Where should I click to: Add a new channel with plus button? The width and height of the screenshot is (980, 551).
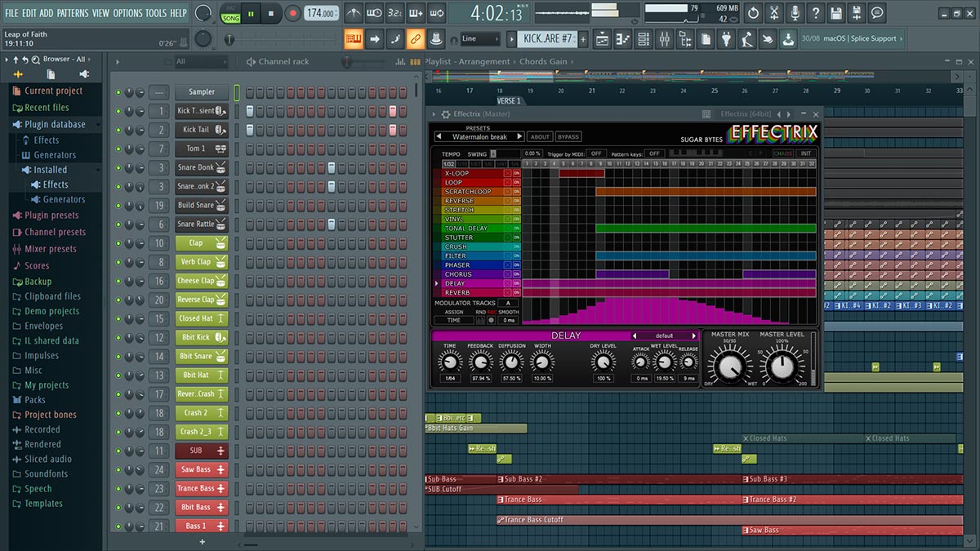pos(203,542)
